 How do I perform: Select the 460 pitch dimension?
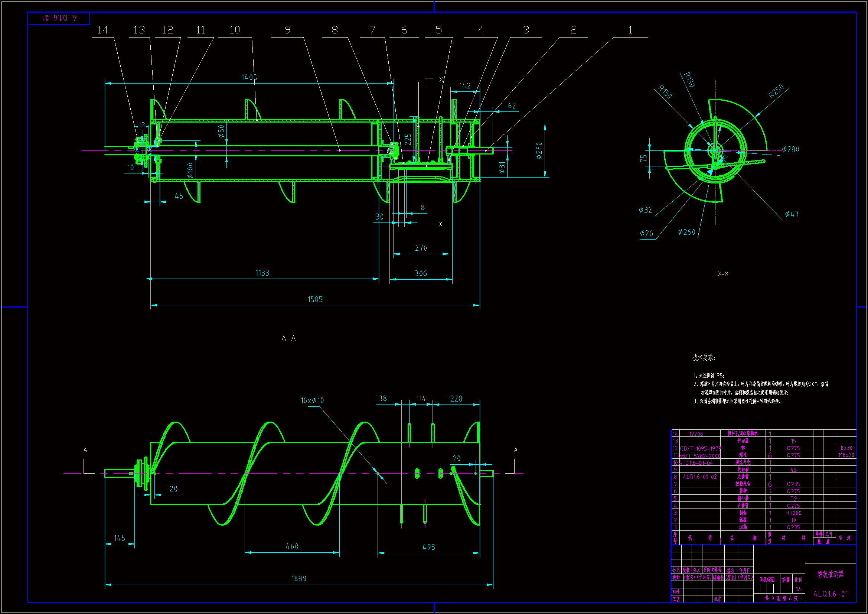(292, 546)
